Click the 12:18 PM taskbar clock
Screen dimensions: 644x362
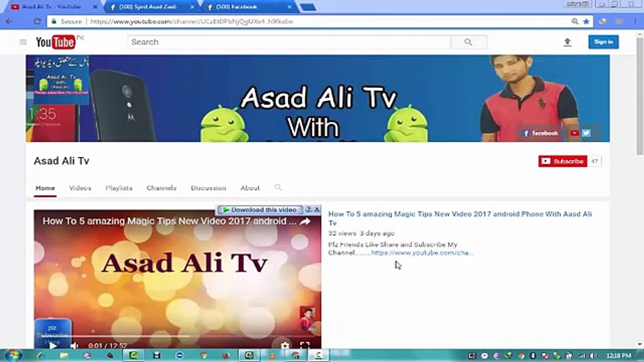(618, 355)
